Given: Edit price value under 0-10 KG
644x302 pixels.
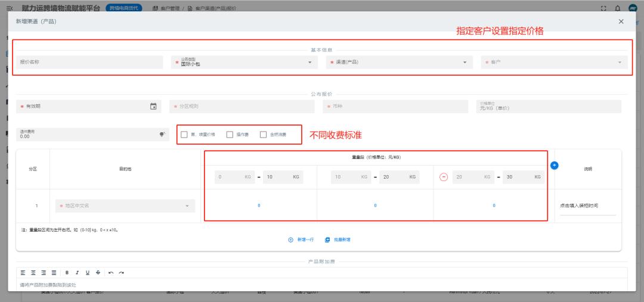Looking at the screenshot, I should point(259,206).
